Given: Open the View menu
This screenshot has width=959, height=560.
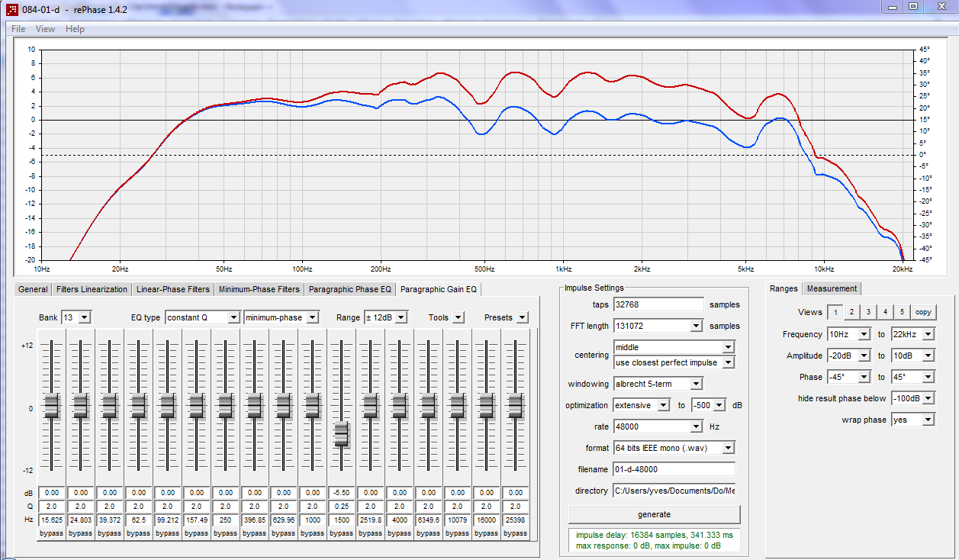Looking at the screenshot, I should pyautogui.click(x=46, y=29).
